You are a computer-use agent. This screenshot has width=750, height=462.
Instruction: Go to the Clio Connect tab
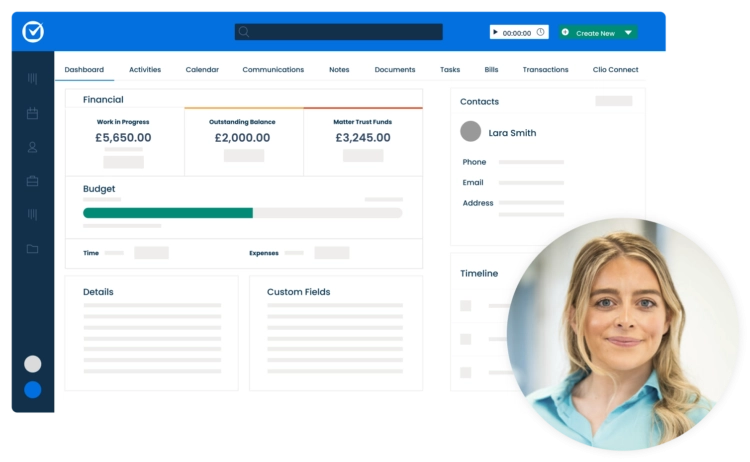(615, 70)
